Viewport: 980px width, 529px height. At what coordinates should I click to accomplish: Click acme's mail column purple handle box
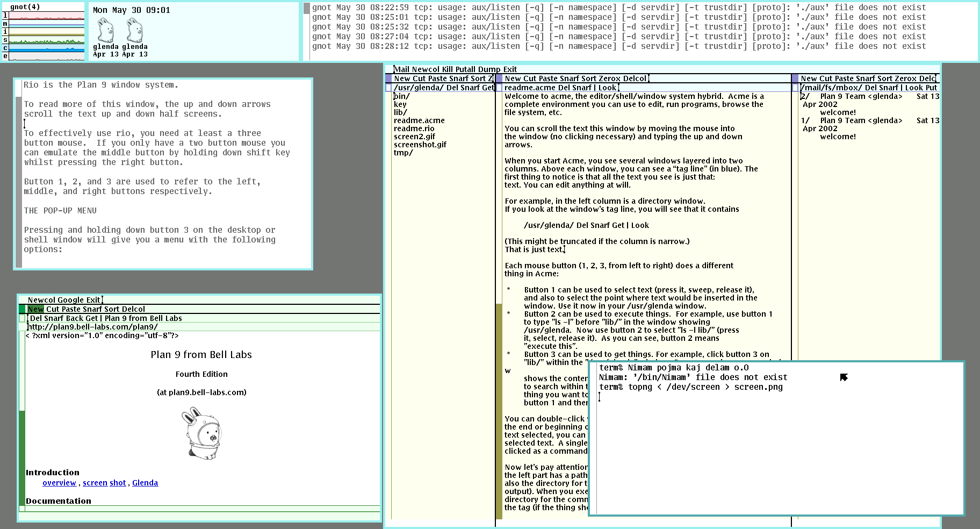(x=795, y=78)
